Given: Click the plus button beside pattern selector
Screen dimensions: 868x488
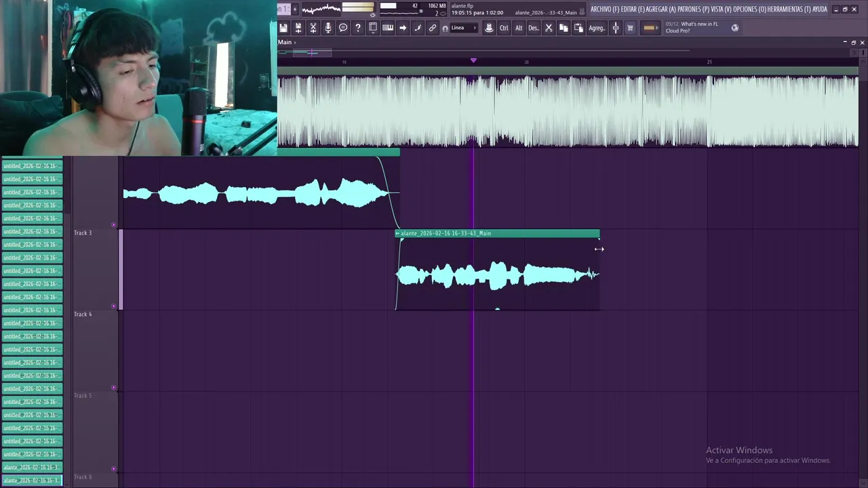Looking at the screenshot, I should pos(294,9).
